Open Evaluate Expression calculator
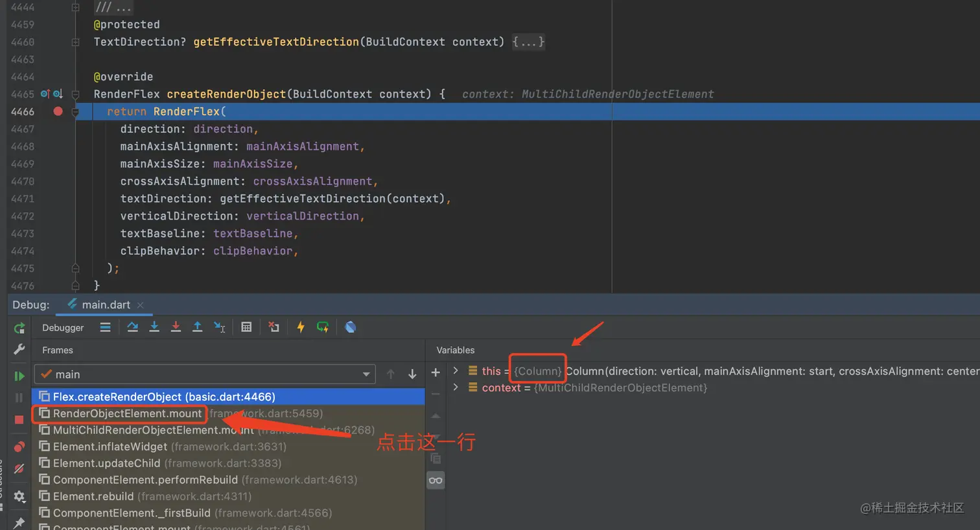 (246, 327)
